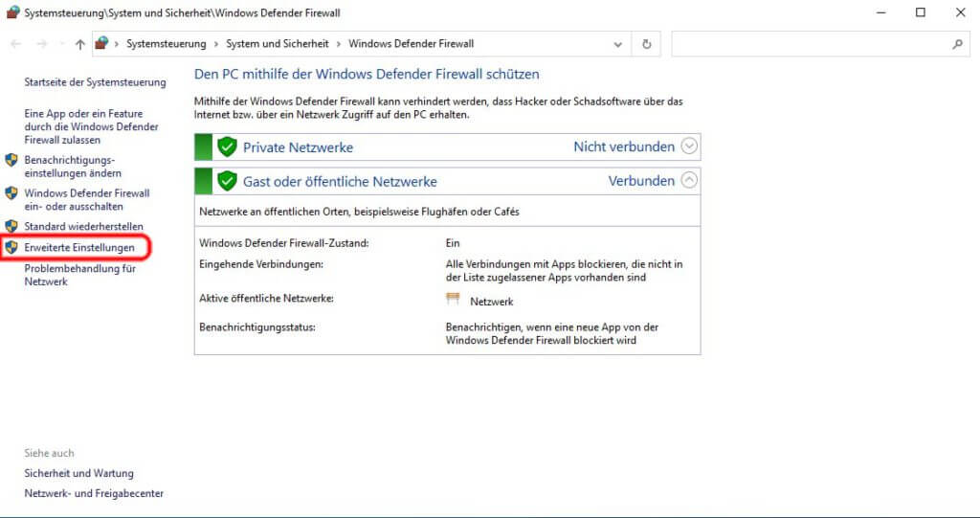The height and width of the screenshot is (518, 980).
Task: Click Gast oder öffentliche Netzwerke heading
Action: pyautogui.click(x=340, y=181)
